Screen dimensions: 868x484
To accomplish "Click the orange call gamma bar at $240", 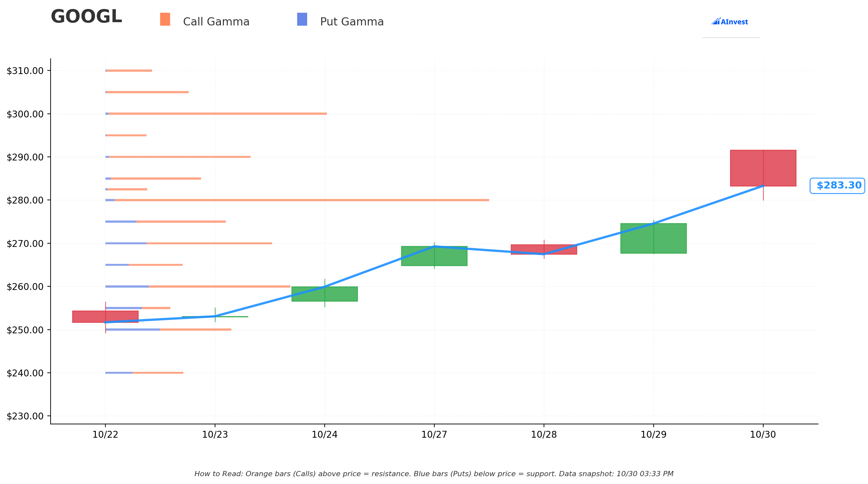I will tap(158, 373).
